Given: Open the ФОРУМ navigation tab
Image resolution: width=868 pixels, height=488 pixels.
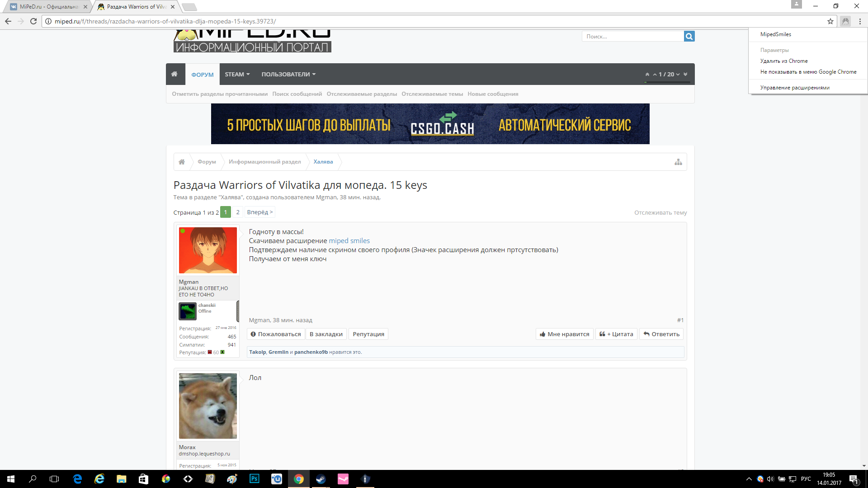Looking at the screenshot, I should coord(203,75).
